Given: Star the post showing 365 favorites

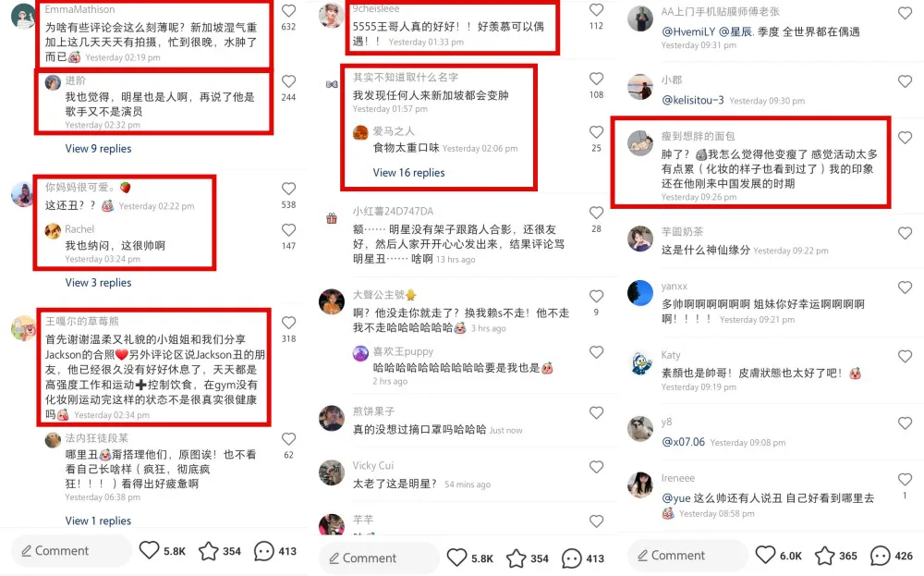Looking at the screenshot, I should [824, 556].
